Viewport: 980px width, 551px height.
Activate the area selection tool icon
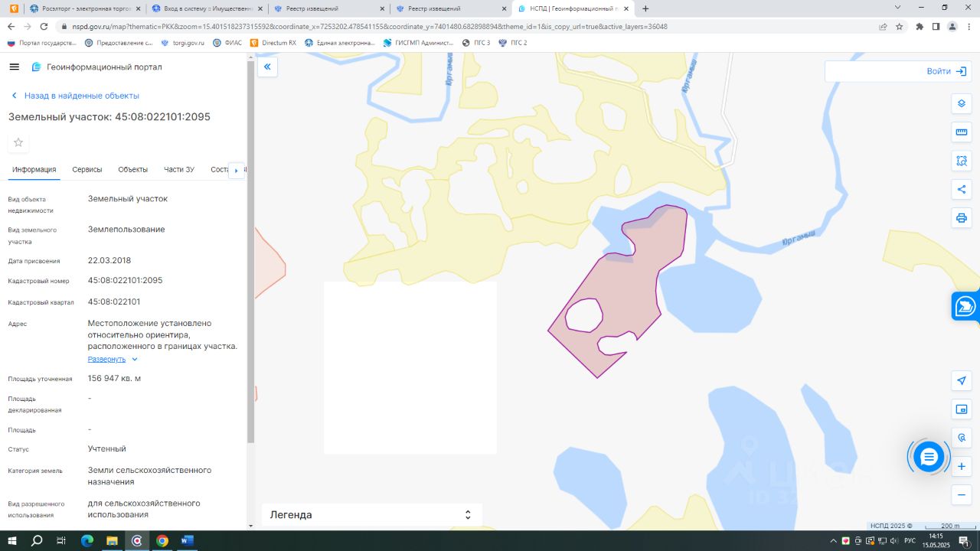(962, 161)
